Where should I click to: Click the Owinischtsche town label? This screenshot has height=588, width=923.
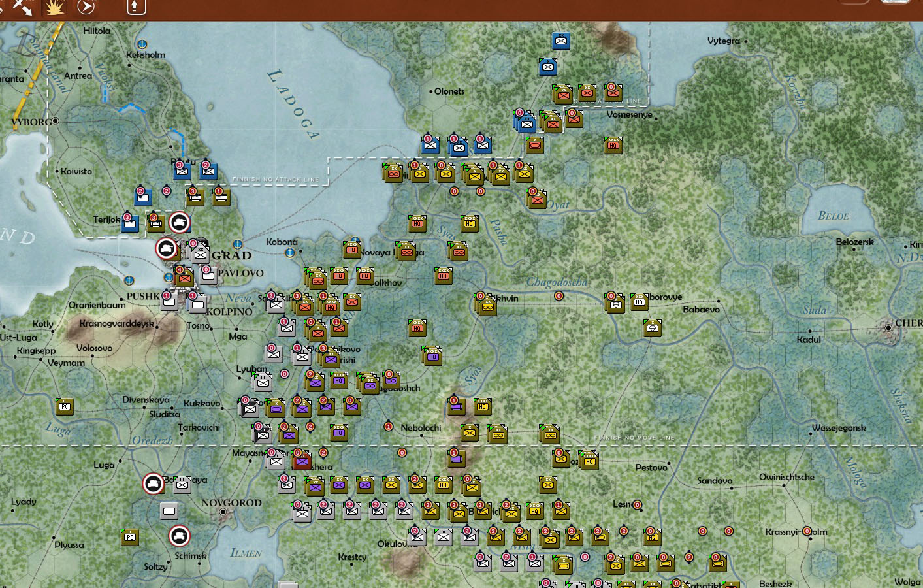[786, 477]
